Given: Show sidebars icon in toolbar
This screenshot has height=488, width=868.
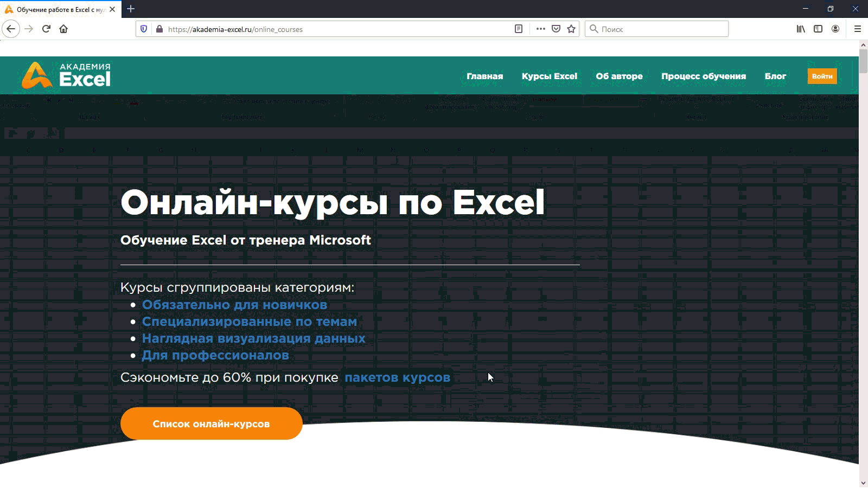Looking at the screenshot, I should 818,29.
